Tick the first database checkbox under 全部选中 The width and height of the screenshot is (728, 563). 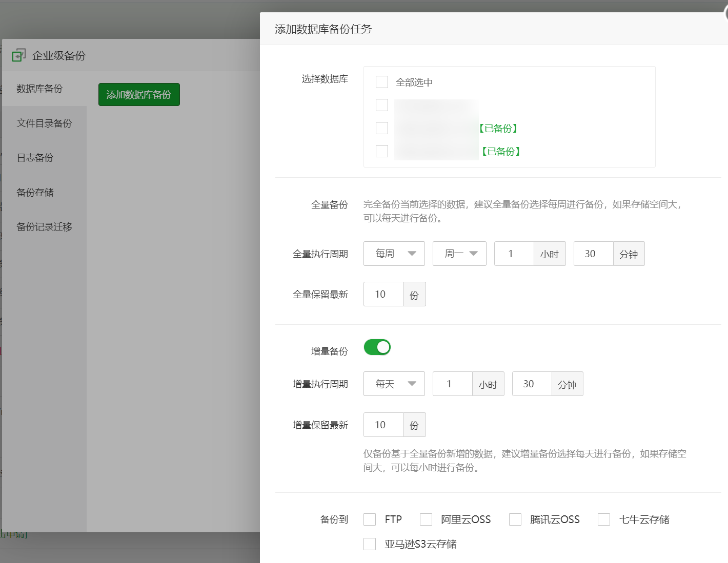(x=382, y=105)
